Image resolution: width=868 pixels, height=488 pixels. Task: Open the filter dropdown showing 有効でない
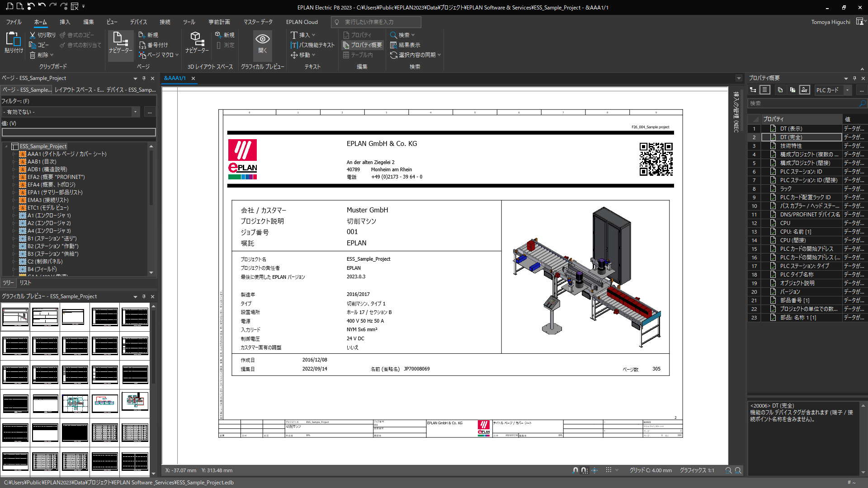point(135,112)
